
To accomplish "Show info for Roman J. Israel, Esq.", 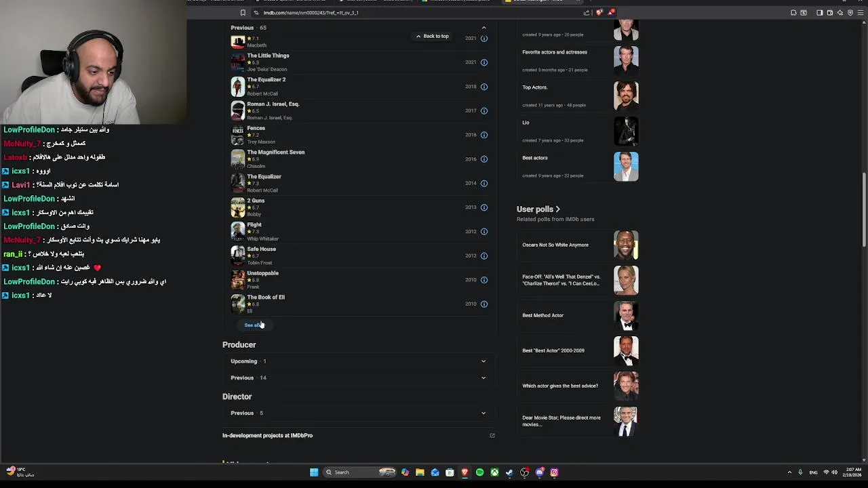I will pyautogui.click(x=484, y=110).
